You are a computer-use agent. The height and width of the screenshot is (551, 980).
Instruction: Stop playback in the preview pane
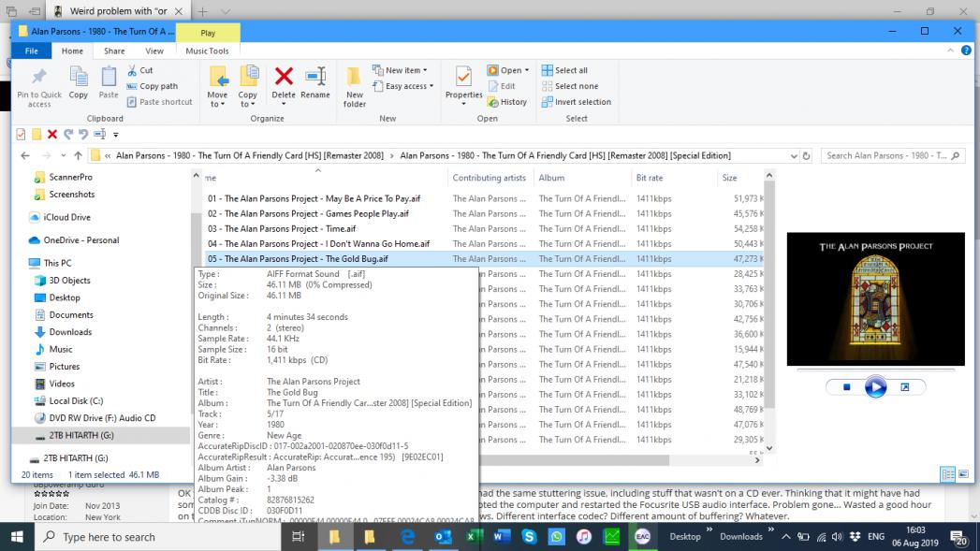[x=846, y=387]
